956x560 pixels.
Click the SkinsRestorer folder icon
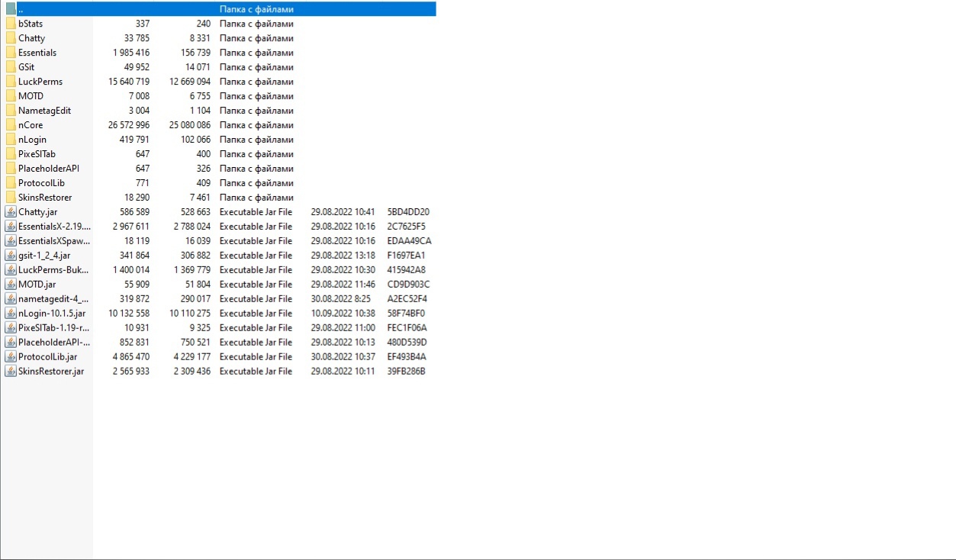[x=11, y=198]
